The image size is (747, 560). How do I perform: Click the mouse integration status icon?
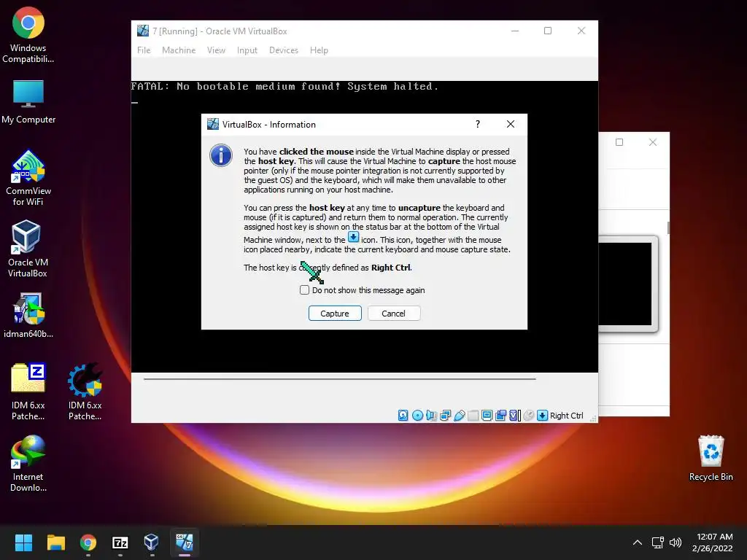click(x=528, y=416)
